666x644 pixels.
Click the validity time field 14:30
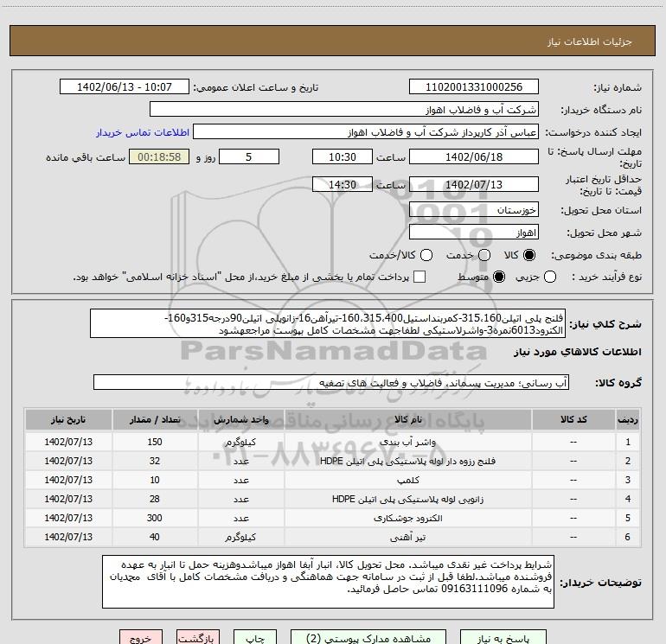point(343,185)
